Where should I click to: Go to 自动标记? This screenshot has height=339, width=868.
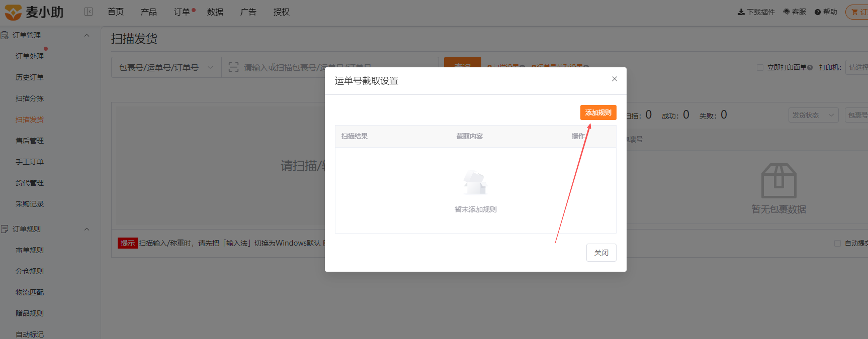click(30, 334)
